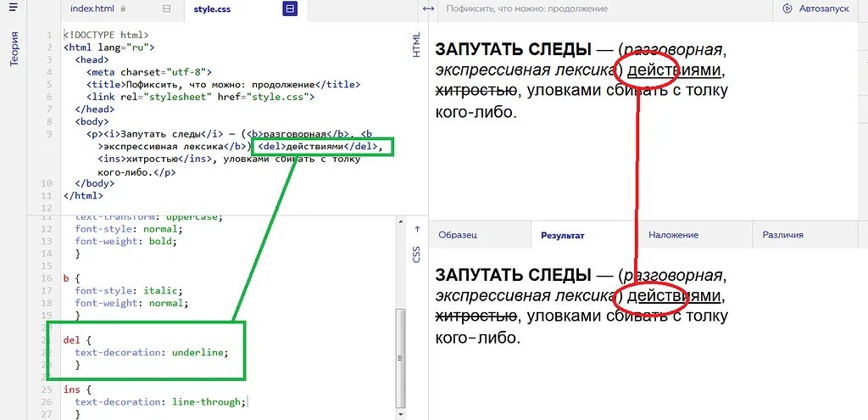Click the text-decoration: underline line

click(152, 352)
